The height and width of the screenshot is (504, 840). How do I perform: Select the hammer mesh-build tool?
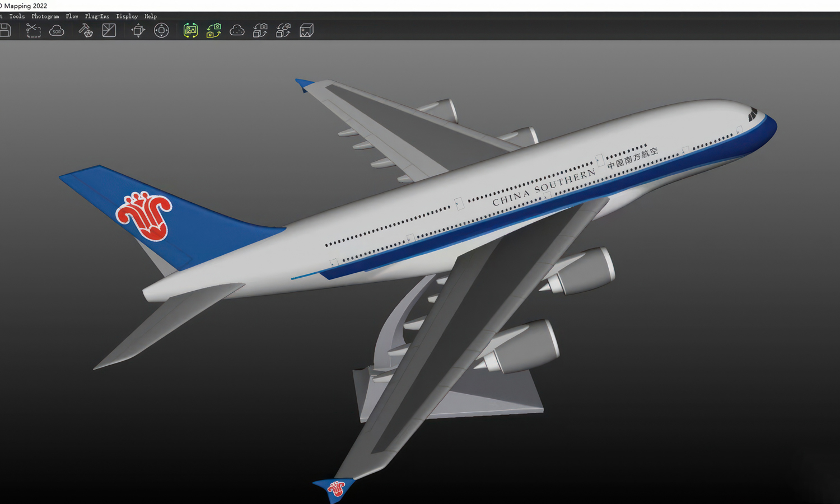86,30
